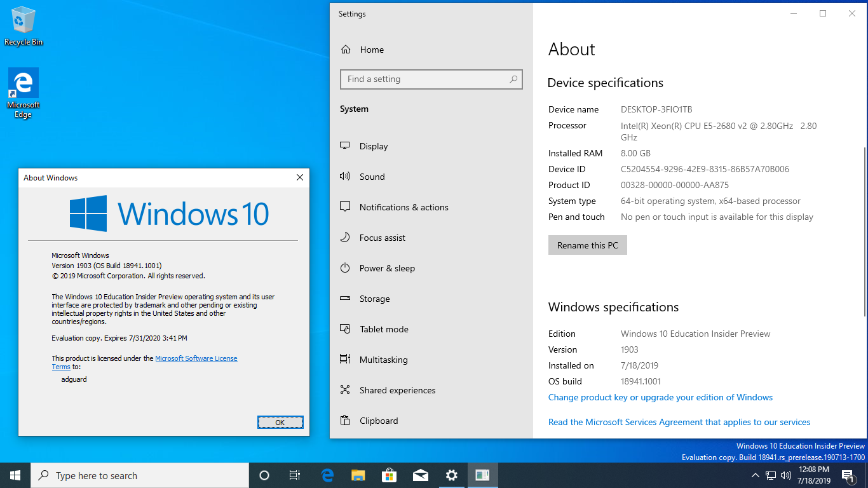Click the Home icon in Settings
Image resolution: width=868 pixels, height=488 pixels.
click(346, 50)
